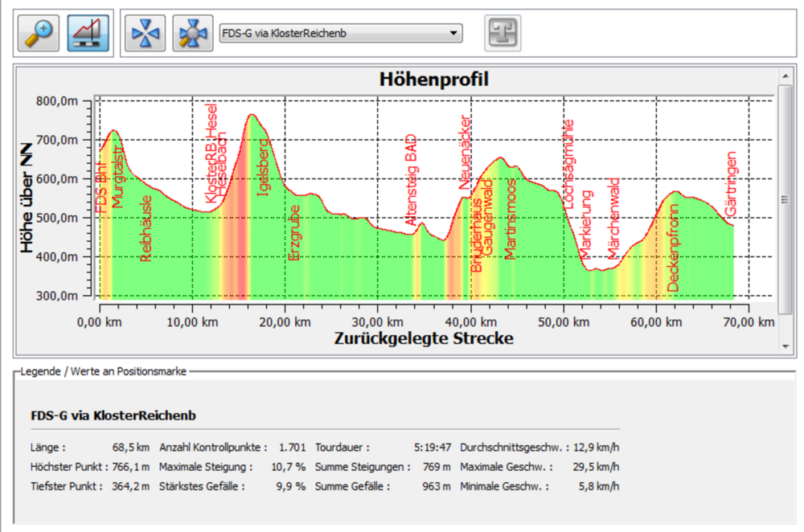Image resolution: width=804 pixels, height=532 pixels.
Task: Click the chart scrollbar up arrow
Action: point(786,76)
